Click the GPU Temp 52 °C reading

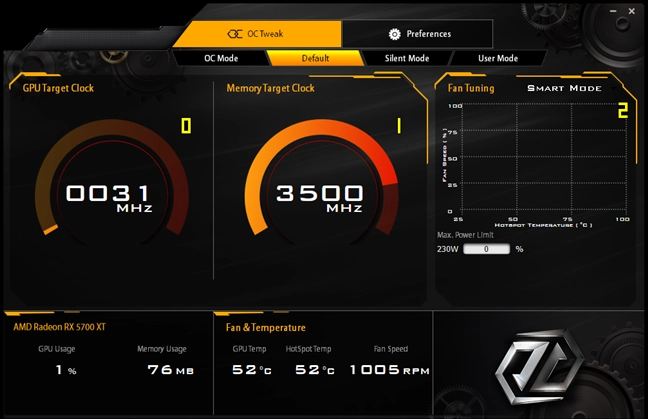[252, 369]
